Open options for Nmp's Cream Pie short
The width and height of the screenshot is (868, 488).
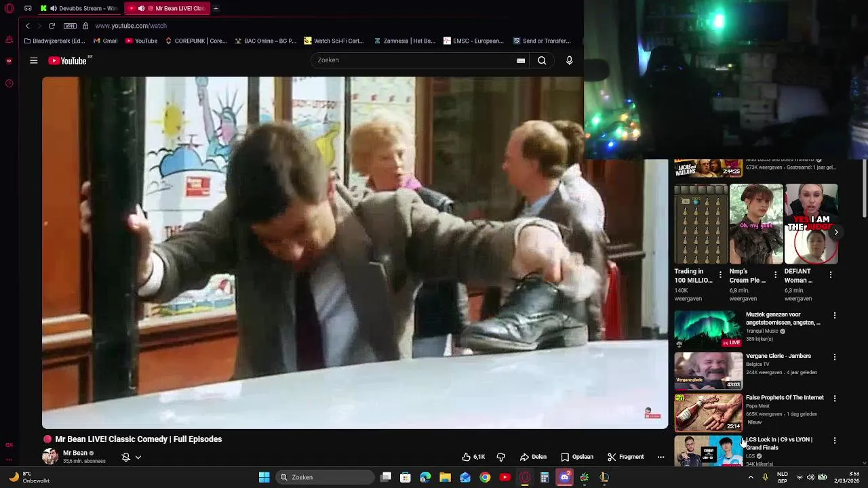pyautogui.click(x=775, y=274)
